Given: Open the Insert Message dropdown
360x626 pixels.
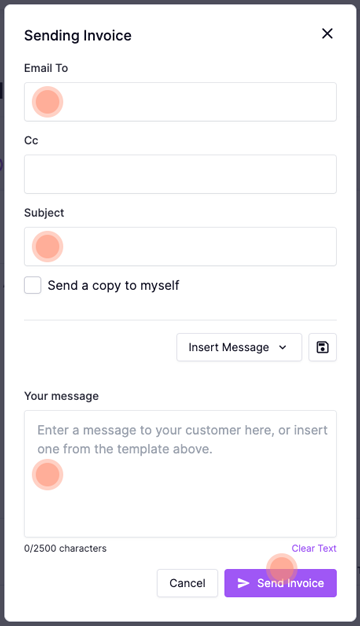Looking at the screenshot, I should pyautogui.click(x=239, y=347).
